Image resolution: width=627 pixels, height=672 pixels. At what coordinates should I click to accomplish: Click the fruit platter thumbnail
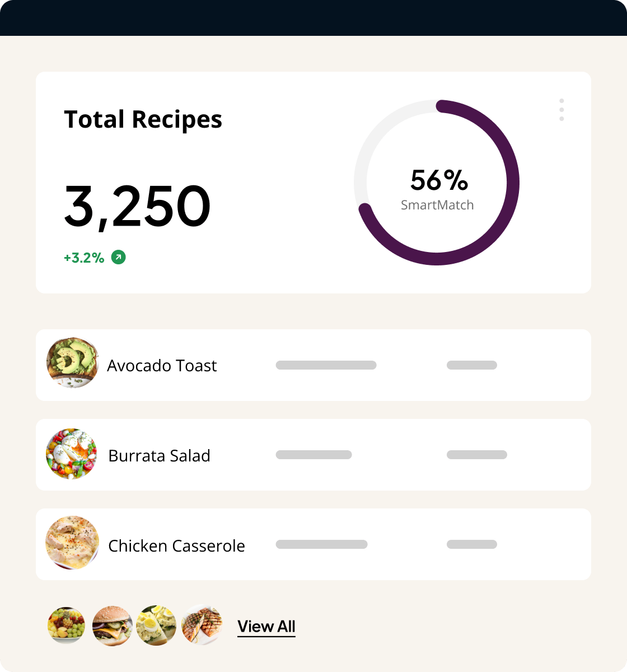point(67,626)
